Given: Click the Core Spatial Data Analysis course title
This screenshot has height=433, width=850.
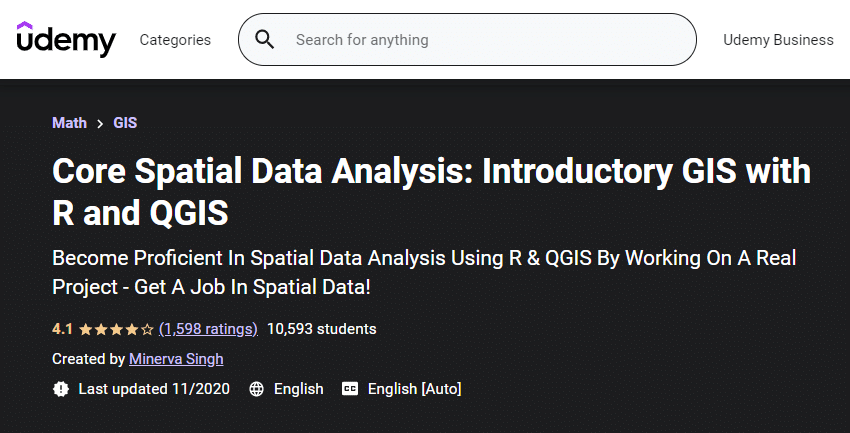Looking at the screenshot, I should point(432,191).
